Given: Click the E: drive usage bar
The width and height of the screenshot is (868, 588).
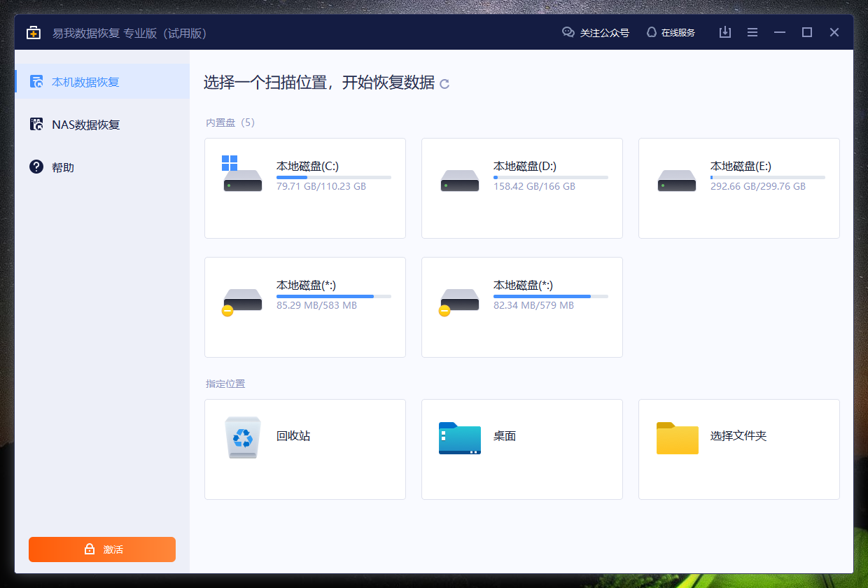Looking at the screenshot, I should (x=768, y=178).
